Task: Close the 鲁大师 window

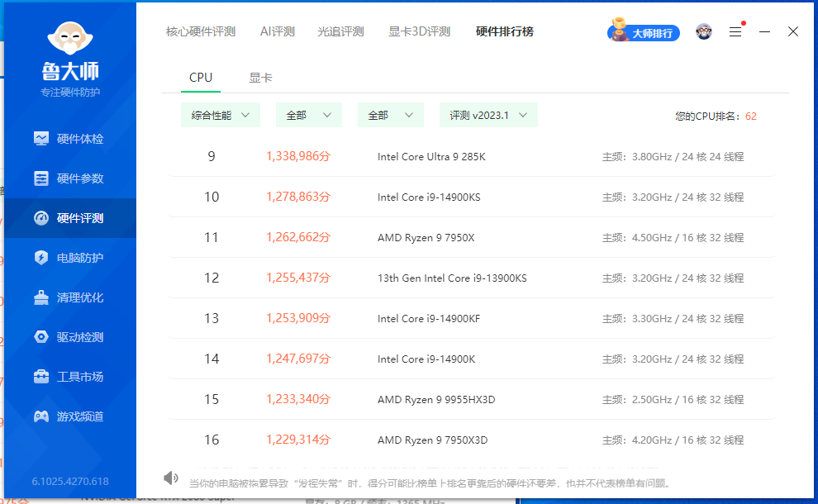Action: point(793,32)
